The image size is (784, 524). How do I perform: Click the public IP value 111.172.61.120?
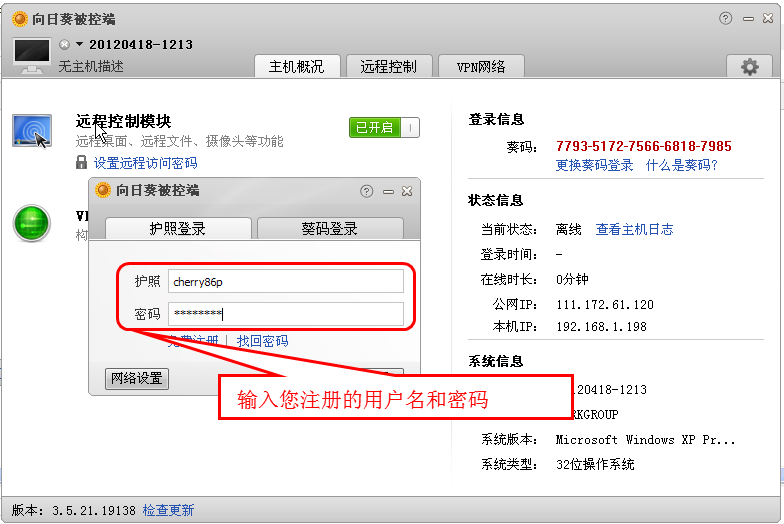click(605, 304)
